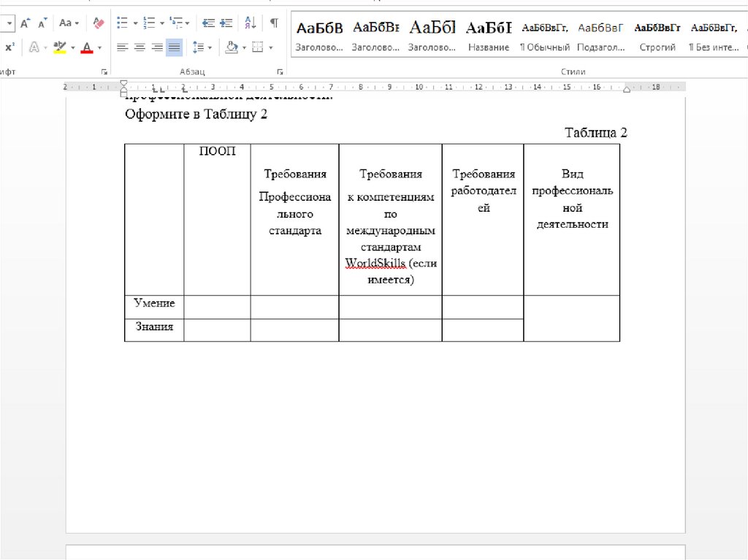Click the Clear Formatting eraser icon
The width and height of the screenshot is (748, 560).
tap(99, 23)
